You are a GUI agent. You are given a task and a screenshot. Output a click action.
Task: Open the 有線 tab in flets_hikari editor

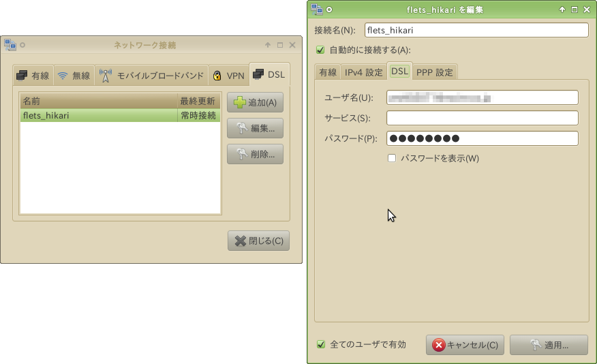(x=328, y=72)
